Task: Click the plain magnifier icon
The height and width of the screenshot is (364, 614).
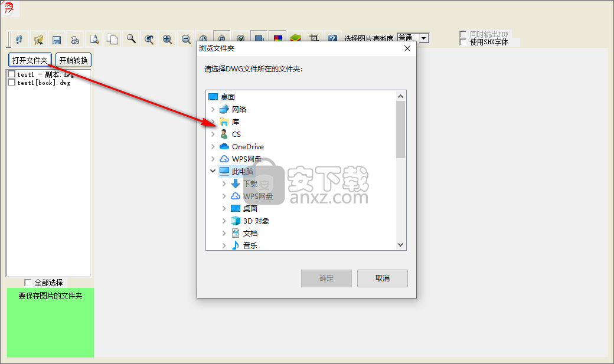Action: point(131,39)
